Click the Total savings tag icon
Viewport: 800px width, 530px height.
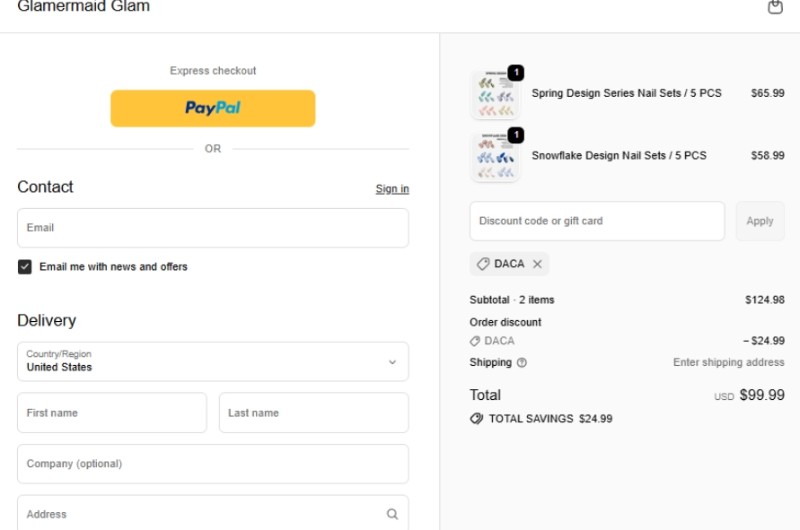pyautogui.click(x=476, y=419)
